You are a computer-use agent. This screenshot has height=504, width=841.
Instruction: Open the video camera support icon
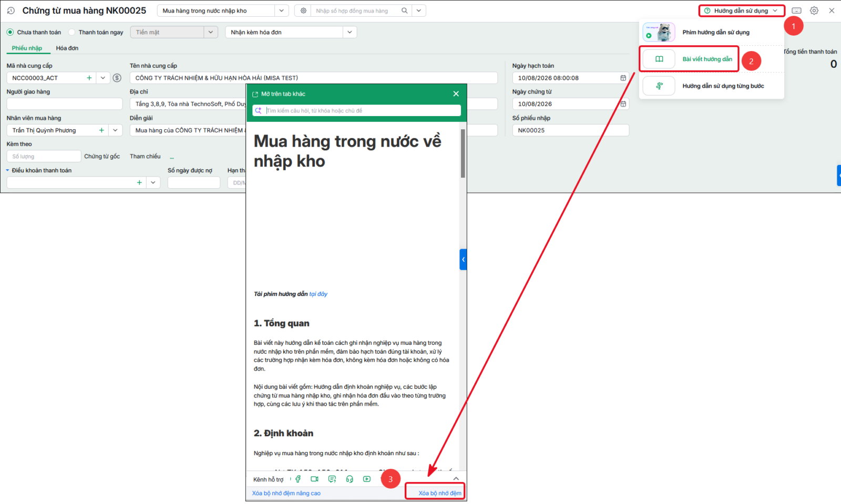pos(314,479)
